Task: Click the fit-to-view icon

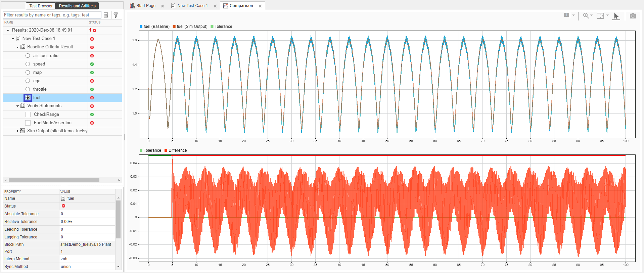Action: click(x=600, y=16)
